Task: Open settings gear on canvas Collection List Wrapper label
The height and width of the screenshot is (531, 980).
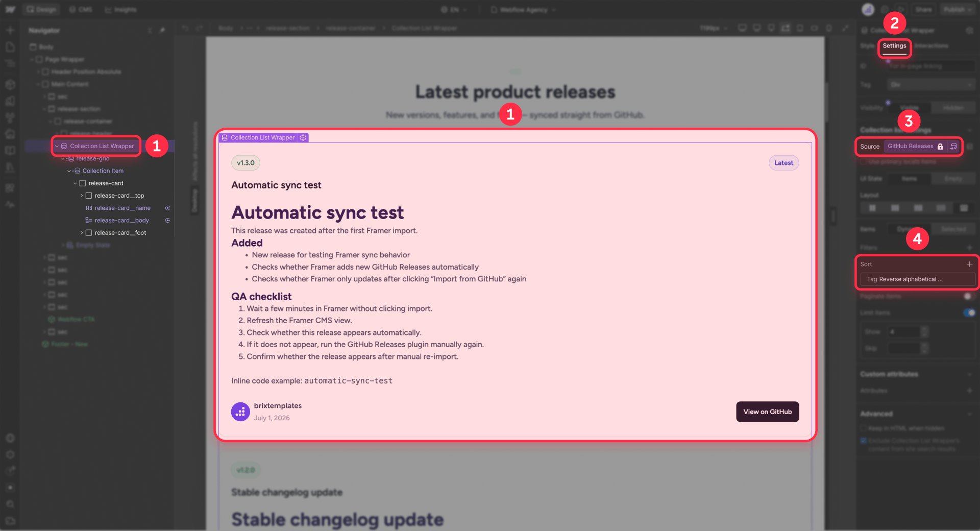Action: [303, 138]
